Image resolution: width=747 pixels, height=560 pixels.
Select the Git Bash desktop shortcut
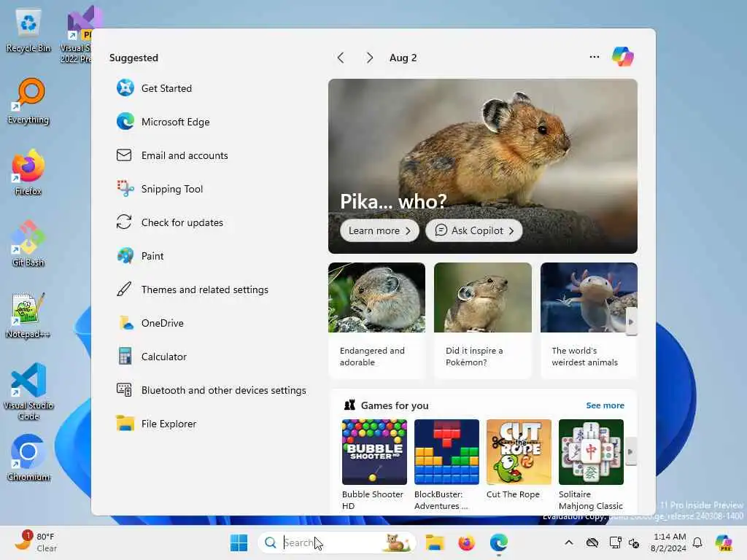click(28, 244)
